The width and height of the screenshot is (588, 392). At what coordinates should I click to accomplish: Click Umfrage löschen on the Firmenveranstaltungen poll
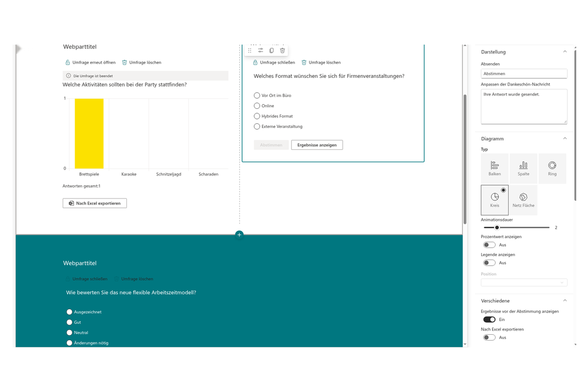[x=321, y=63]
